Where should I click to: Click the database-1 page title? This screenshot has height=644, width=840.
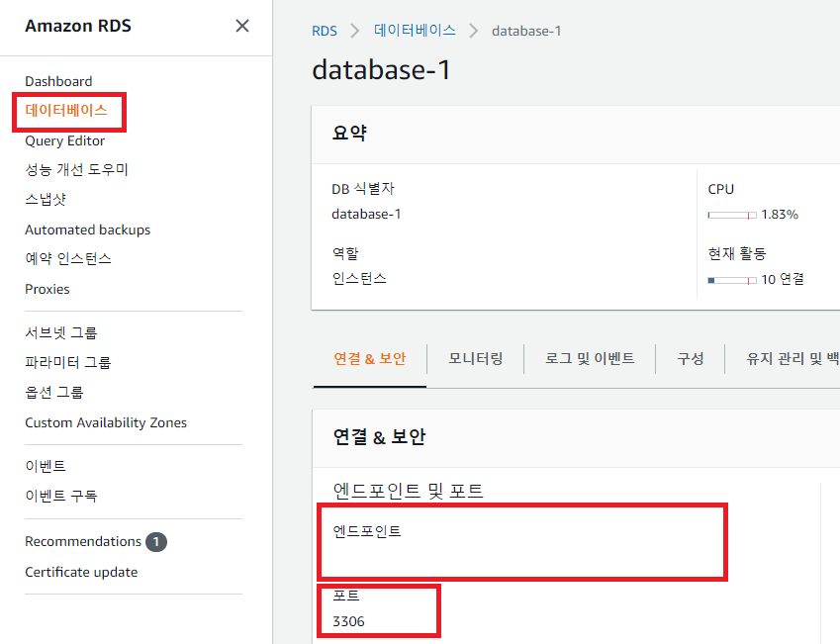(382, 70)
